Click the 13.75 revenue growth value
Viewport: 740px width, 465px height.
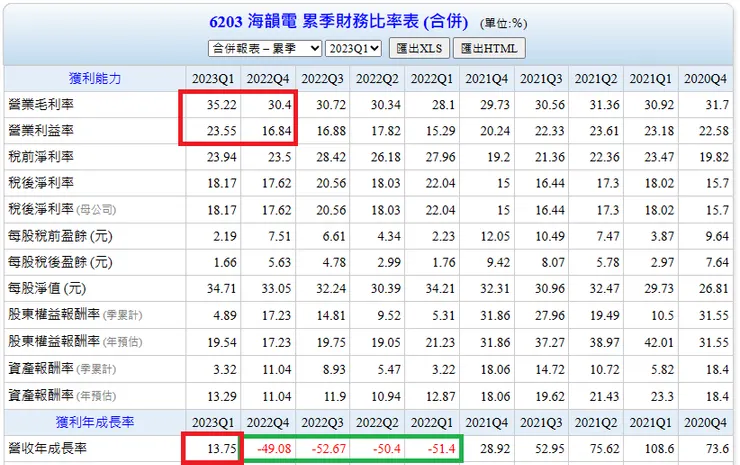(x=221, y=448)
